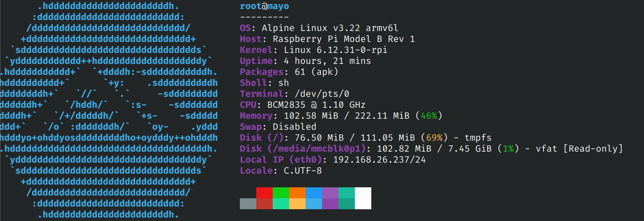Click 'Local IP (eth0)' label

[281, 160]
